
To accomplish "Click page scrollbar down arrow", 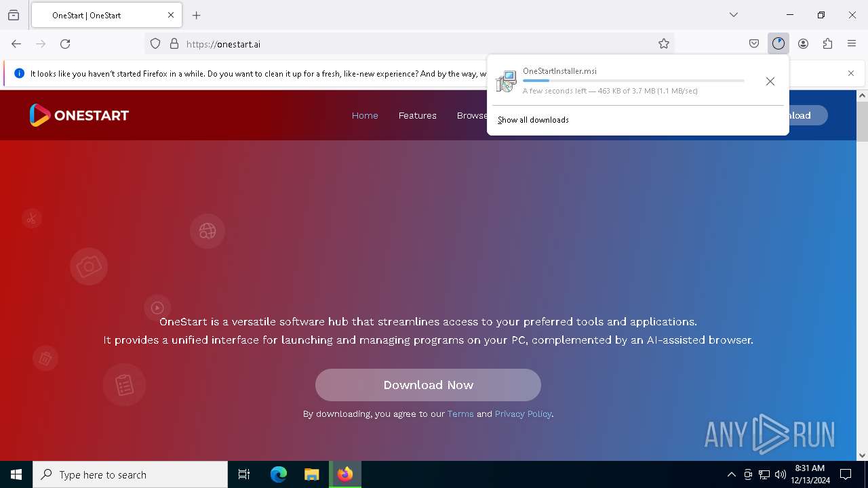I will point(862,455).
